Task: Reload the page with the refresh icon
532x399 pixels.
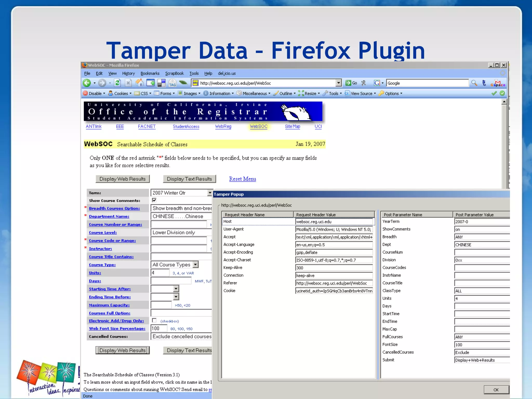Action: (x=117, y=83)
